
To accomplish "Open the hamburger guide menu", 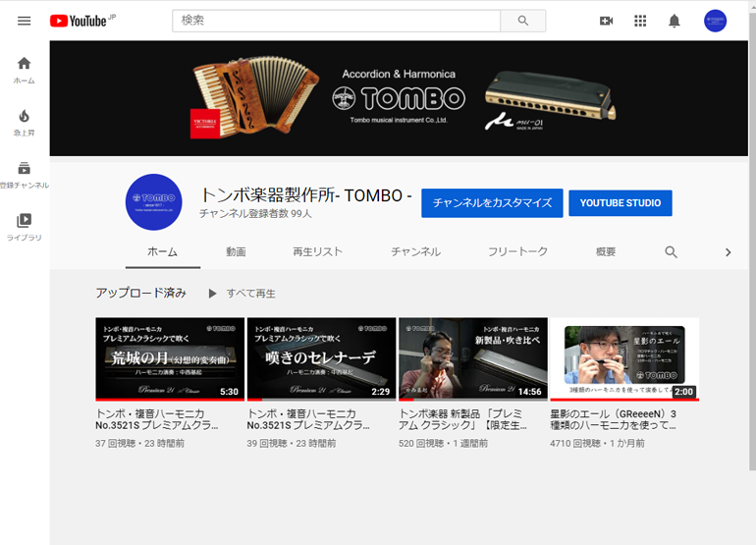I will pos(25,21).
